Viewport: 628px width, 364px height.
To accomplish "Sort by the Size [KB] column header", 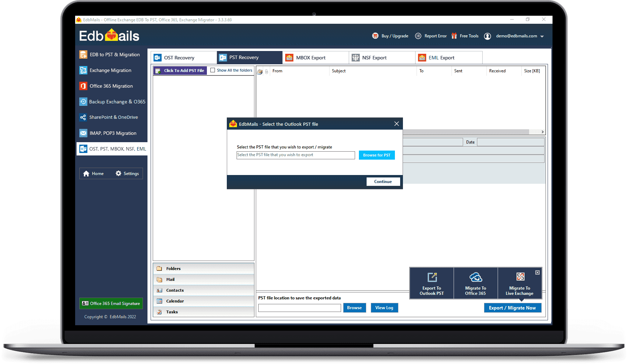I will pos(533,71).
